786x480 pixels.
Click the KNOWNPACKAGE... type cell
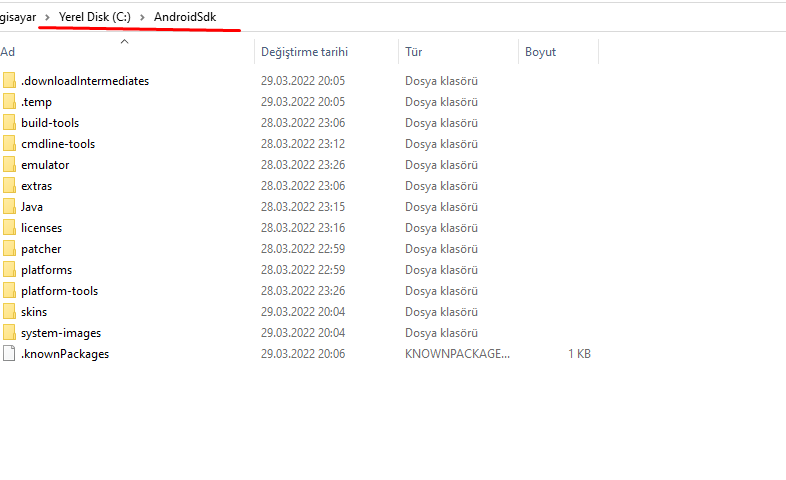point(457,354)
